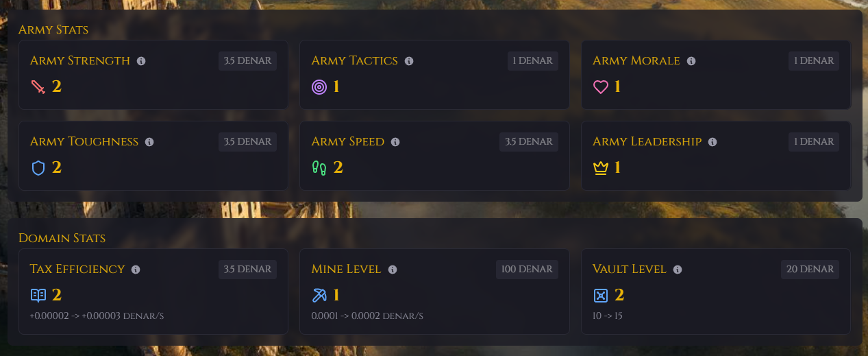Screen dimensions: 868x356
Task: Click the pickaxe icon under Mine Level
Action: pos(319,296)
